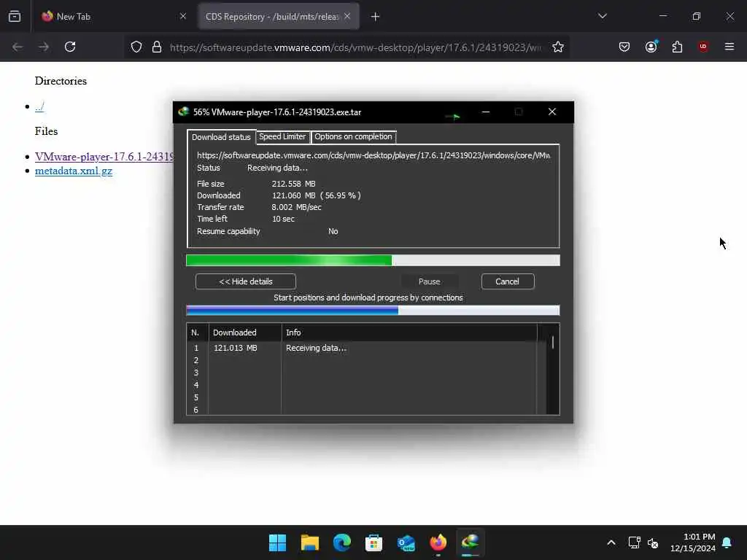The width and height of the screenshot is (747, 560).
Task: Click the padlock site security icon
Action: pos(157,47)
